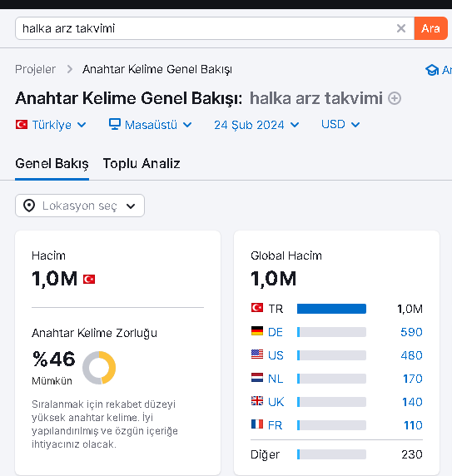Open the Masaüstü device dropdown

pyautogui.click(x=151, y=125)
